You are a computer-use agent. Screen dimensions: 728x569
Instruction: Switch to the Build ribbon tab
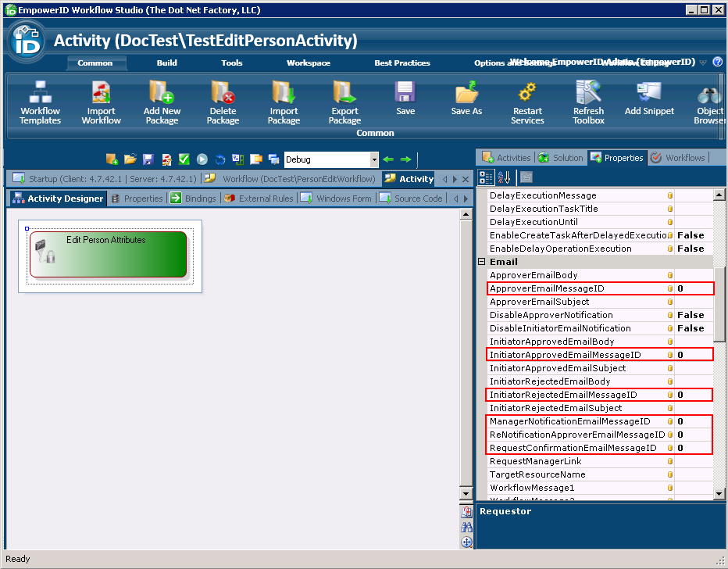click(166, 63)
